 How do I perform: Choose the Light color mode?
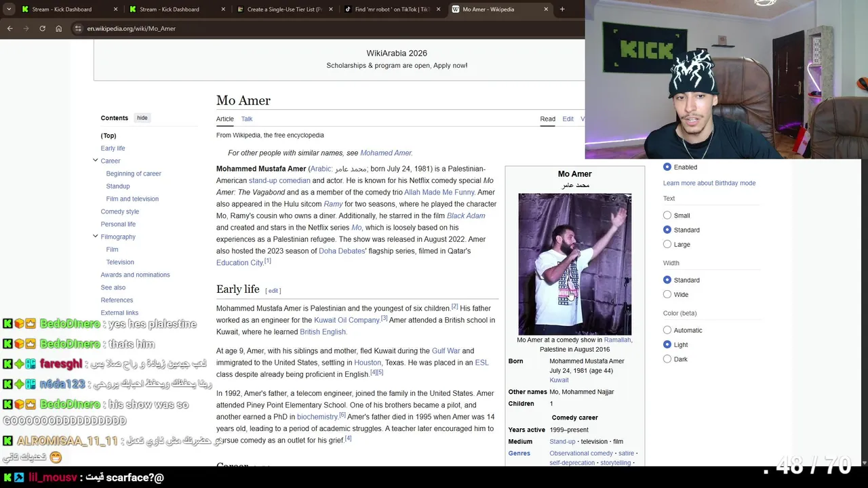(x=667, y=344)
